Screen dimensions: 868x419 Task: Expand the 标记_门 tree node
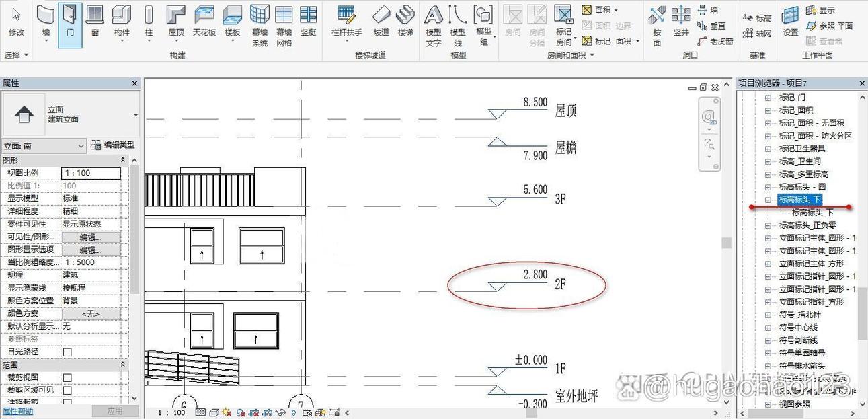[768, 98]
